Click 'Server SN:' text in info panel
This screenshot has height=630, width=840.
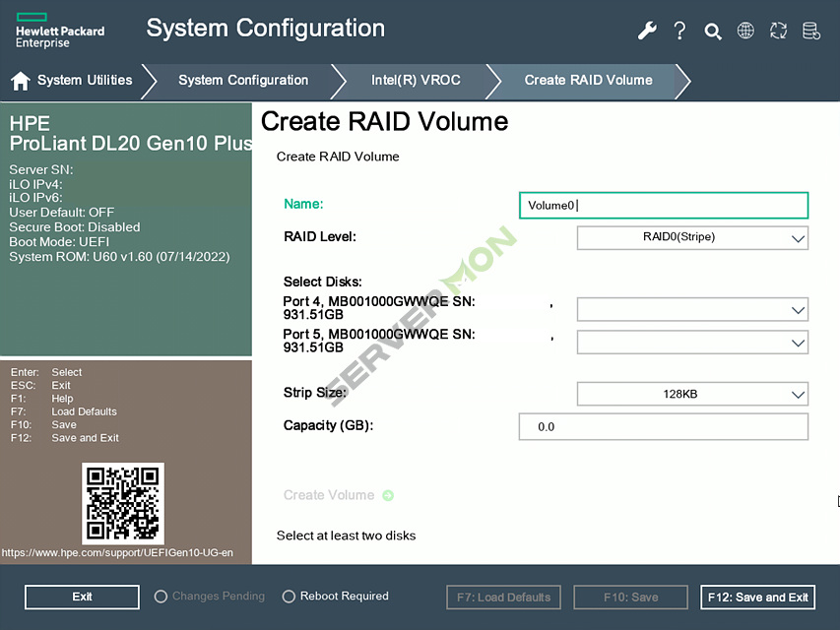(41, 170)
